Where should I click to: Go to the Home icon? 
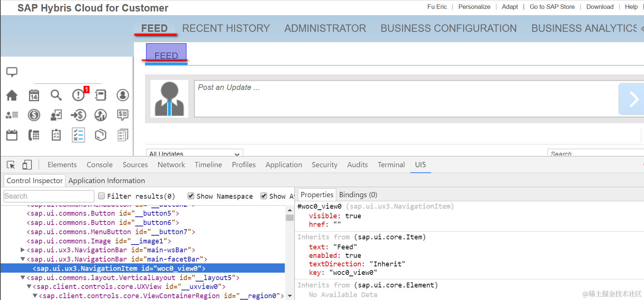tap(12, 95)
